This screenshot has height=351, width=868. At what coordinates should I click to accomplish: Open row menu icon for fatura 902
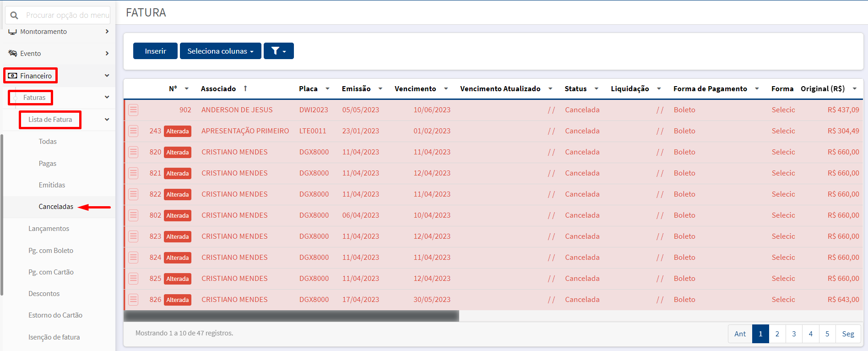pyautogui.click(x=133, y=110)
